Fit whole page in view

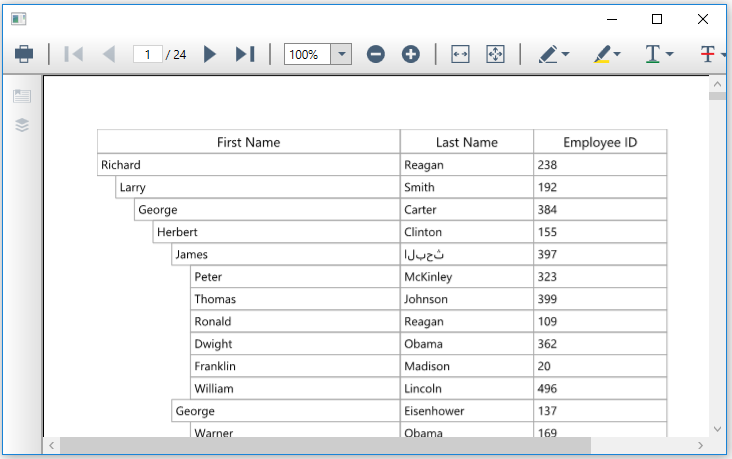(x=495, y=54)
